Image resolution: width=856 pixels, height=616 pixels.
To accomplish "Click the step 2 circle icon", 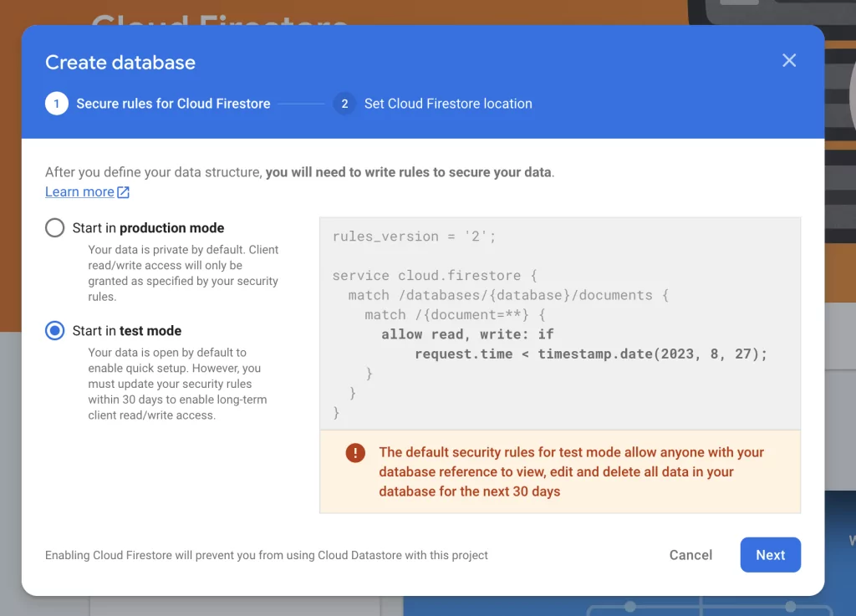I will [344, 104].
